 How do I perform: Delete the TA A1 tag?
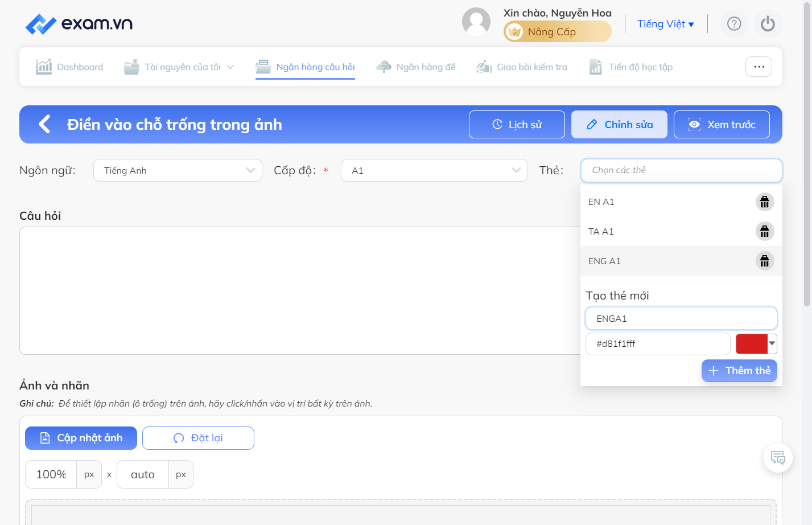765,232
